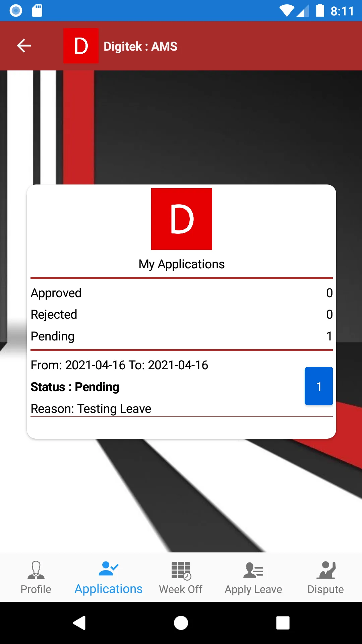This screenshot has height=644, width=362.
Task: Tap Reason: Testing Leave text
Action: tap(91, 409)
